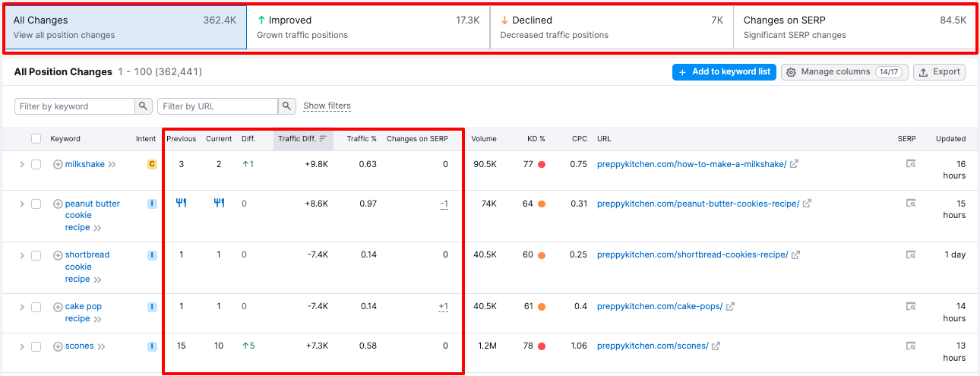Switch to the Improved tab

click(368, 27)
